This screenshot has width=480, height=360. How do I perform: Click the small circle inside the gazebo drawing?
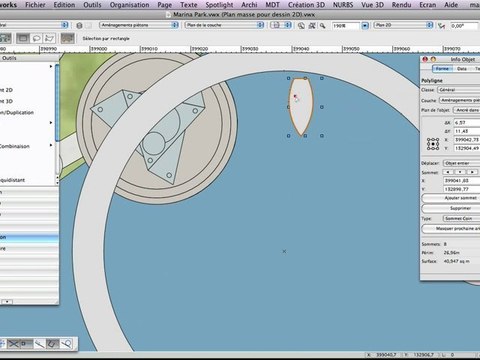[x=153, y=143]
